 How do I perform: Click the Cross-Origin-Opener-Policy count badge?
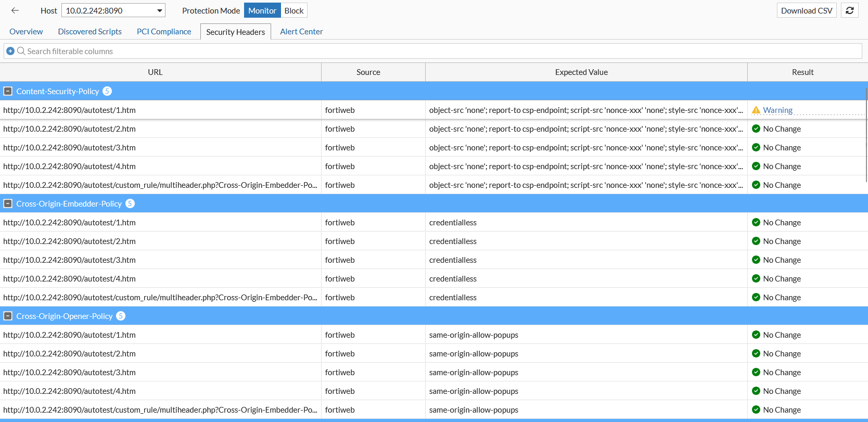coord(121,316)
